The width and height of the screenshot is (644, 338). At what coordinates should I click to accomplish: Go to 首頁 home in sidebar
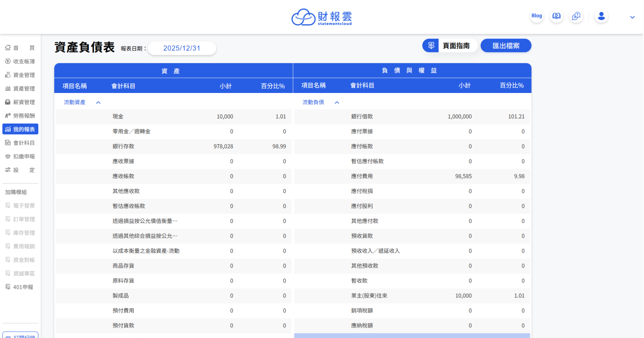pos(20,48)
